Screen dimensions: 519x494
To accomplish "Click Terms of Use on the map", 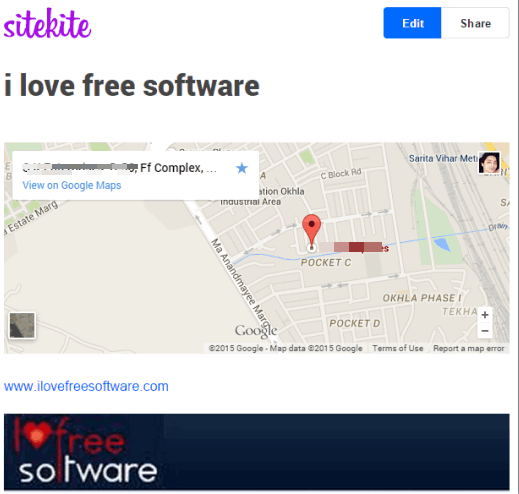I will [398, 348].
